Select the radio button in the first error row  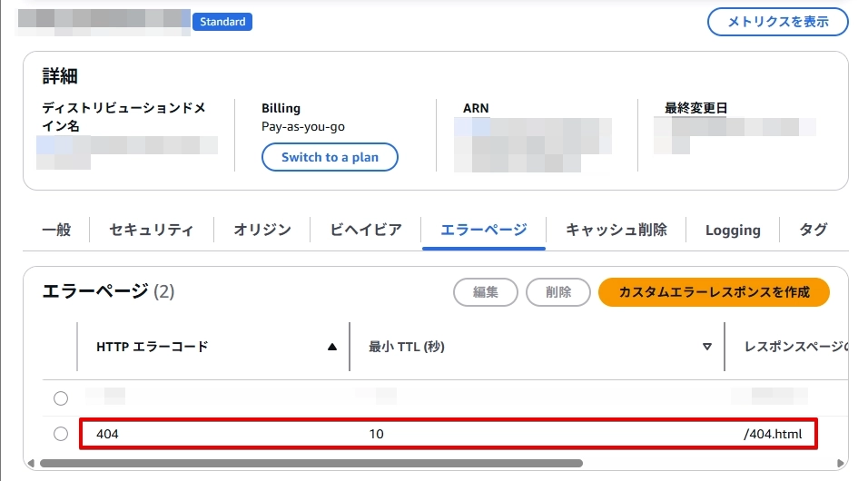(61, 398)
